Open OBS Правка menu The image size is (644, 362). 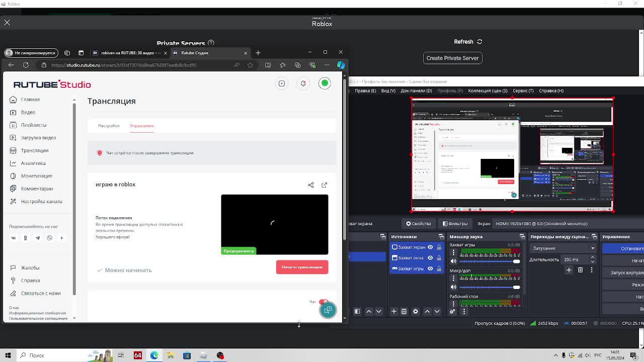pyautogui.click(x=365, y=90)
